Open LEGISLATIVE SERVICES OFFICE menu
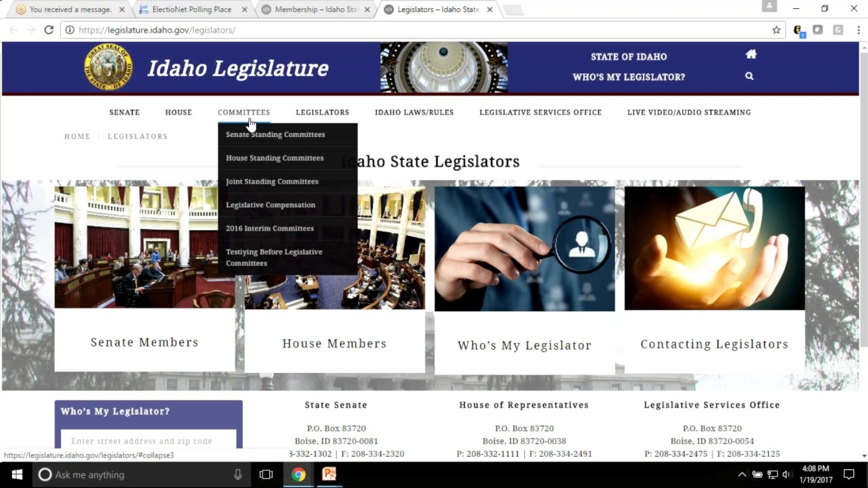This screenshot has height=488, width=868. [540, 113]
